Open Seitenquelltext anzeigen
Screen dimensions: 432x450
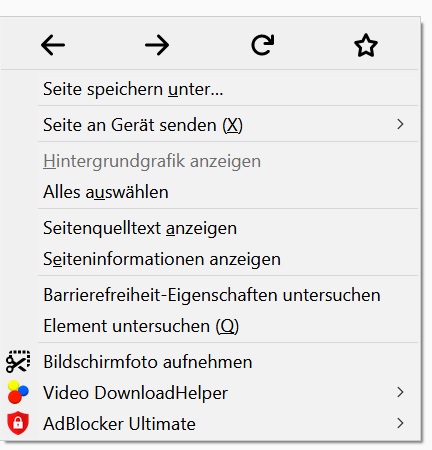(x=140, y=229)
